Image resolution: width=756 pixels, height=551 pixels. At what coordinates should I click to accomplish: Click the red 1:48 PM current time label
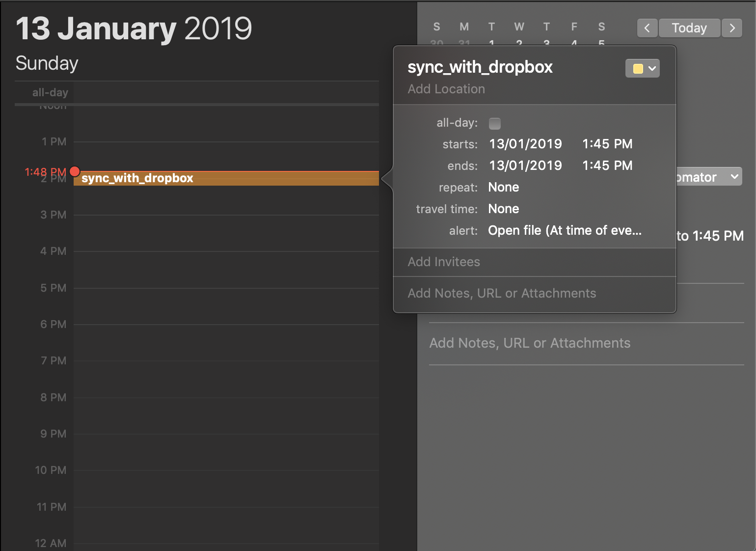point(45,172)
